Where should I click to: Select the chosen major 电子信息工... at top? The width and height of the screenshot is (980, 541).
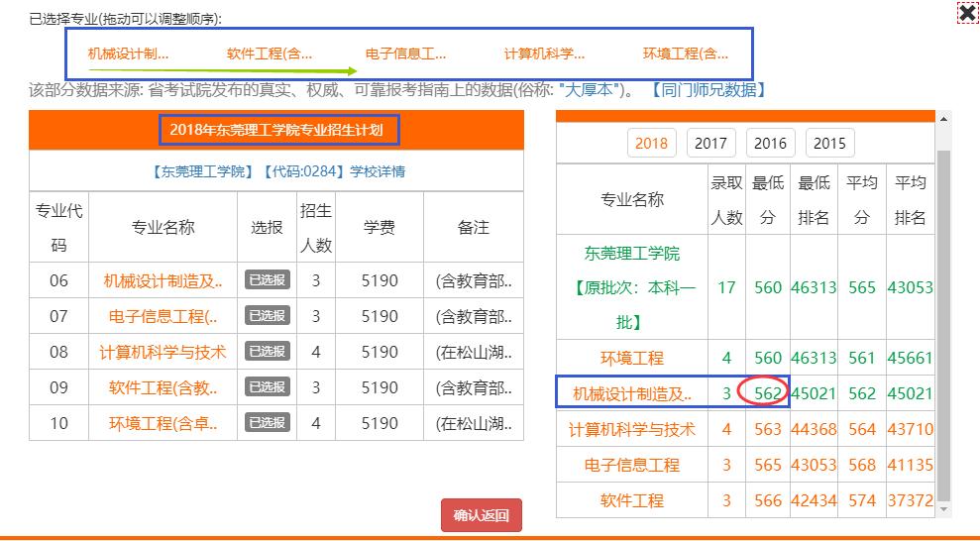[x=405, y=54]
